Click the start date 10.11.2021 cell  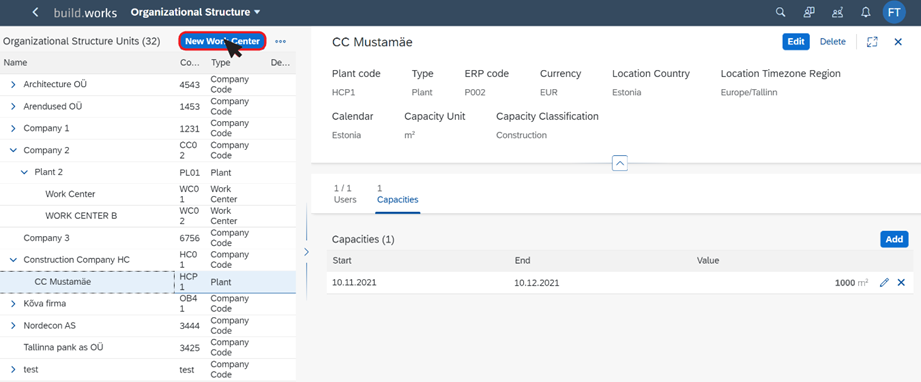354,283
